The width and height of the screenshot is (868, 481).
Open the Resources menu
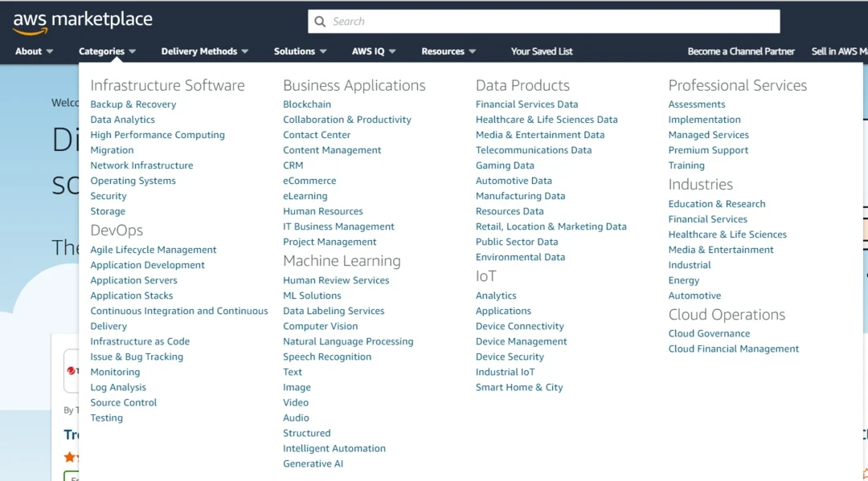pos(448,51)
